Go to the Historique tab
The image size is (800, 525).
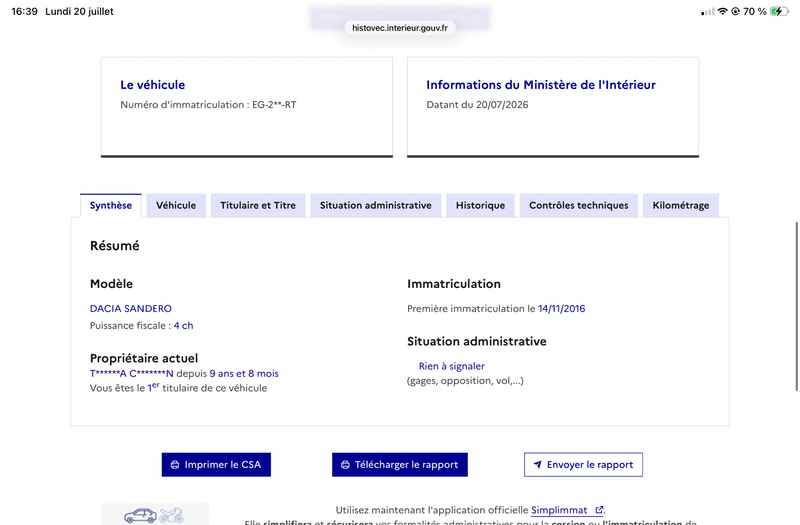(x=480, y=206)
